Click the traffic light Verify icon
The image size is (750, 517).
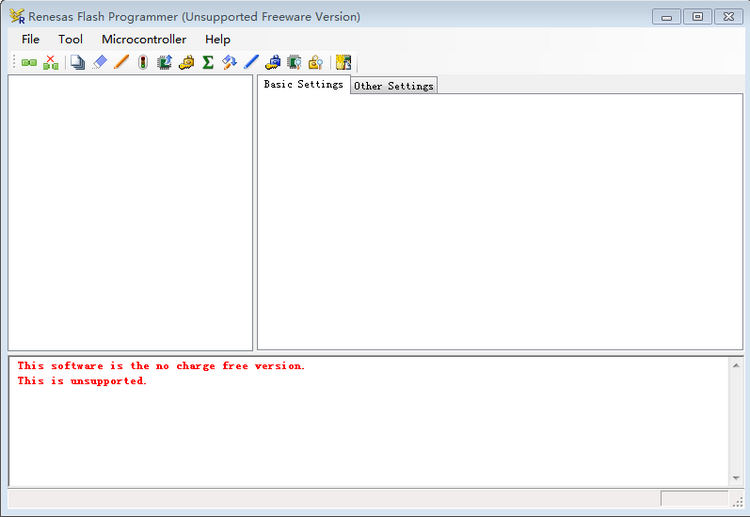(x=143, y=62)
